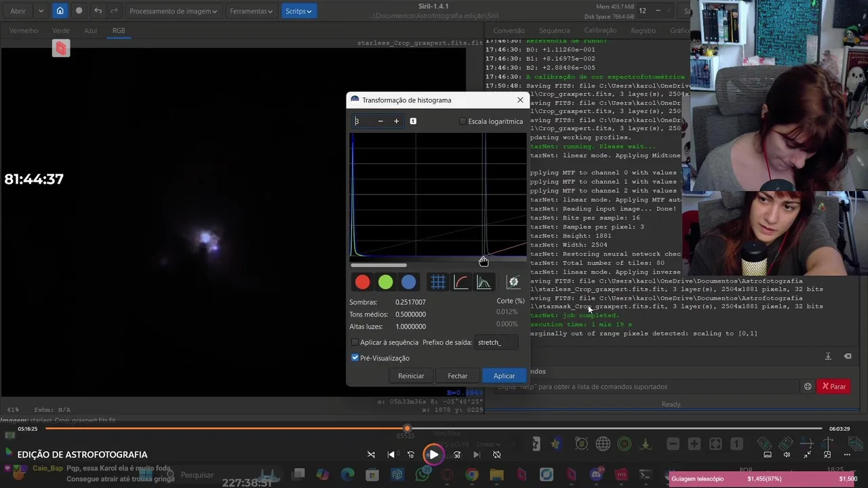Click the Sombras value 0.2517007
This screenshot has height=488, width=868.
coord(411,302)
